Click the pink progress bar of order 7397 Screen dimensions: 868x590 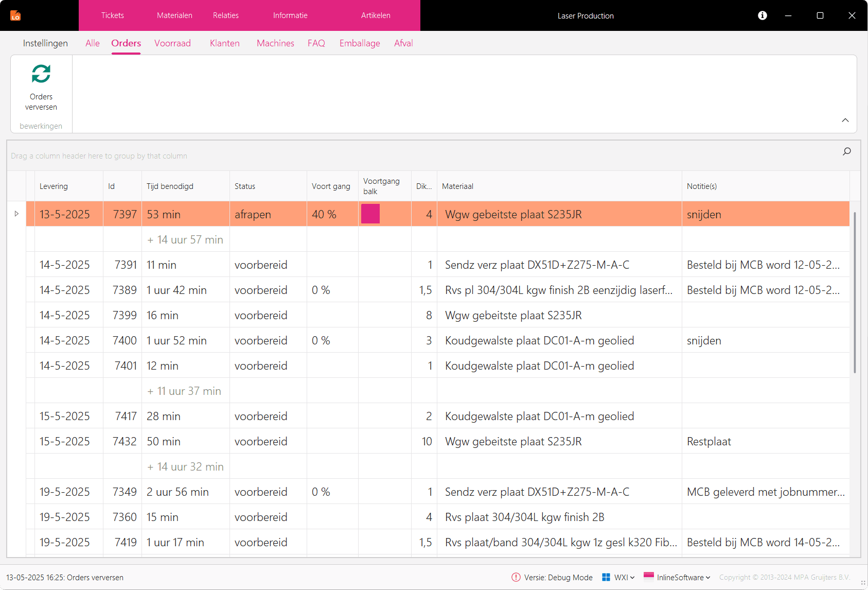pyautogui.click(x=370, y=214)
